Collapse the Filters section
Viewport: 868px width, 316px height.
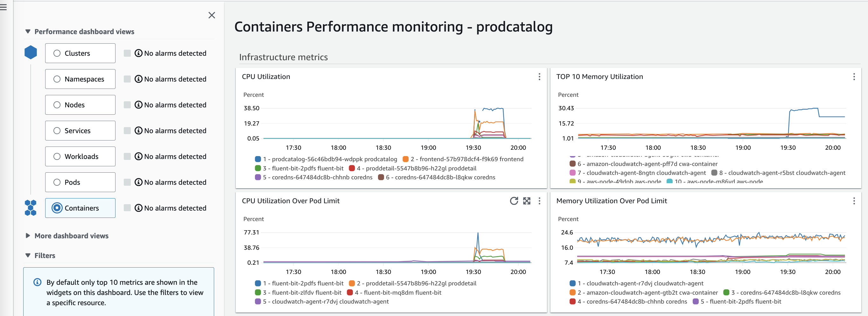coord(28,255)
